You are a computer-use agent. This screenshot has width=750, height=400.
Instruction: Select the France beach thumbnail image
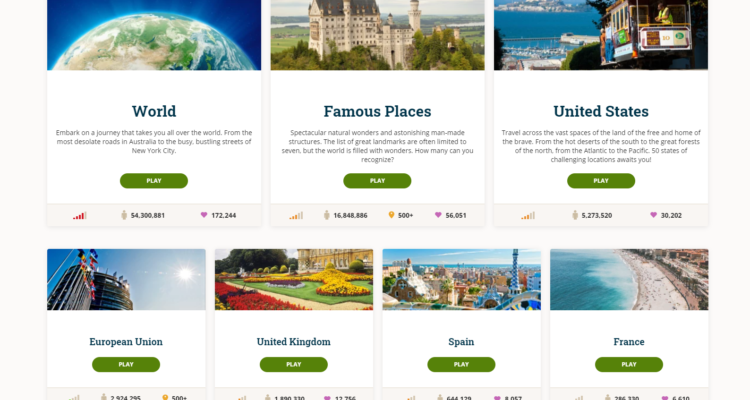[629, 279]
